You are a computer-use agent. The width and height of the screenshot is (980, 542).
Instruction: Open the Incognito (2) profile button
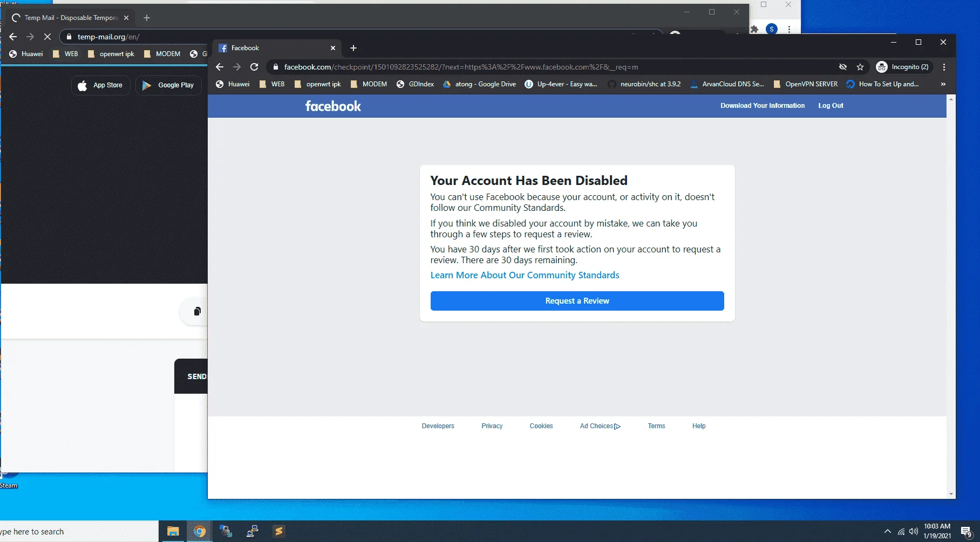[x=902, y=67]
